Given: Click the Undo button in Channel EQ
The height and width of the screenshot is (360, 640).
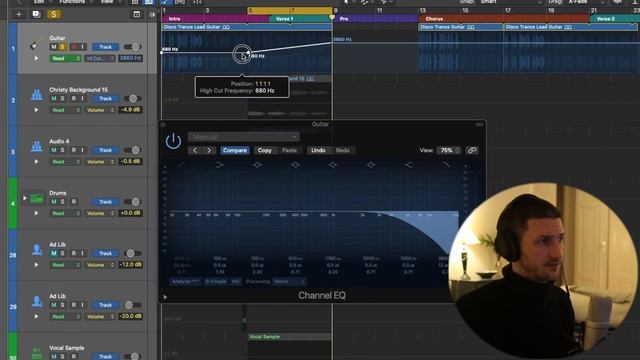Looking at the screenshot, I should click(x=318, y=150).
